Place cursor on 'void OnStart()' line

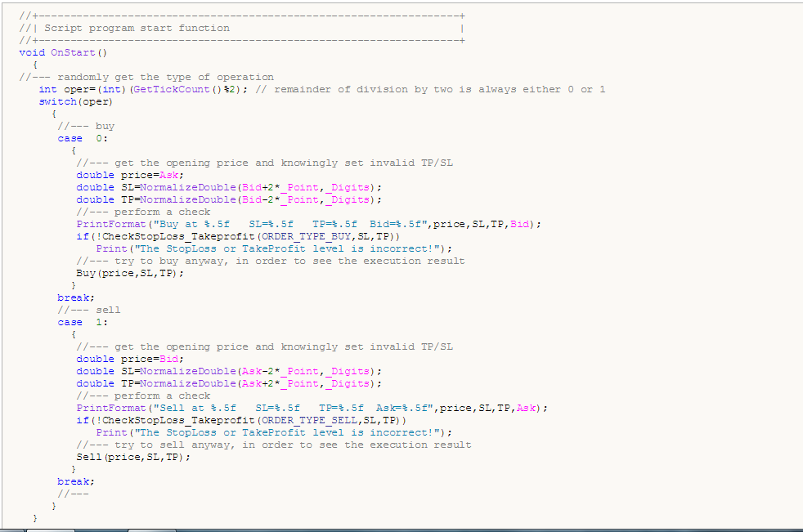tap(63, 53)
